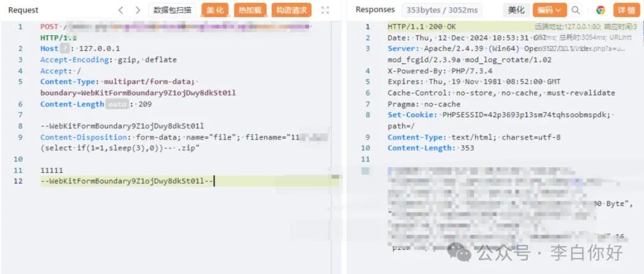Click the HTTP/1.1 200 OK status line
Viewport: 644px width, 274px height.
[x=422, y=27]
